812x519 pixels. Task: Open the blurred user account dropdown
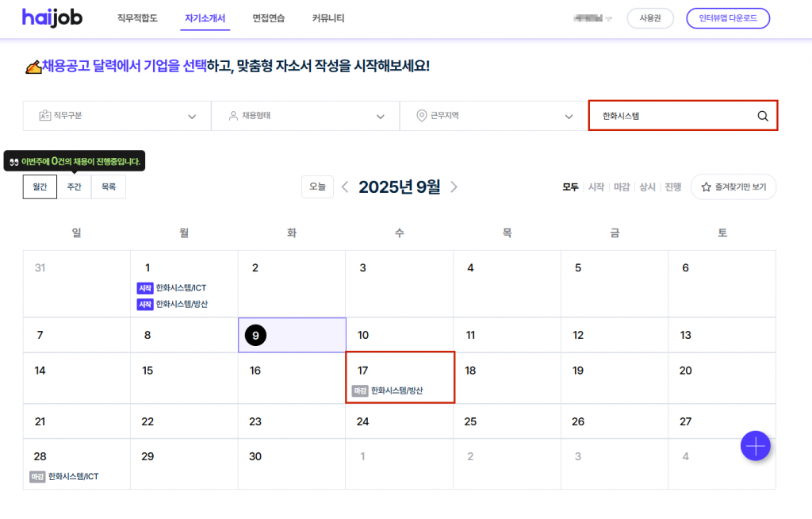pyautogui.click(x=593, y=18)
